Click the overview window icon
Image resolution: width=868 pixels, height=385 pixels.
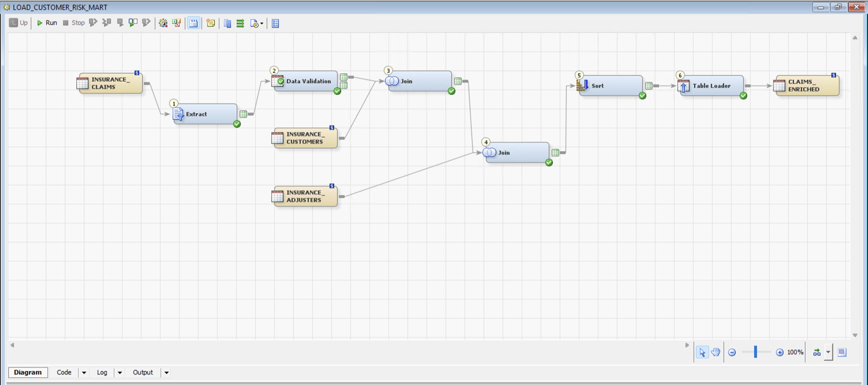click(x=842, y=352)
